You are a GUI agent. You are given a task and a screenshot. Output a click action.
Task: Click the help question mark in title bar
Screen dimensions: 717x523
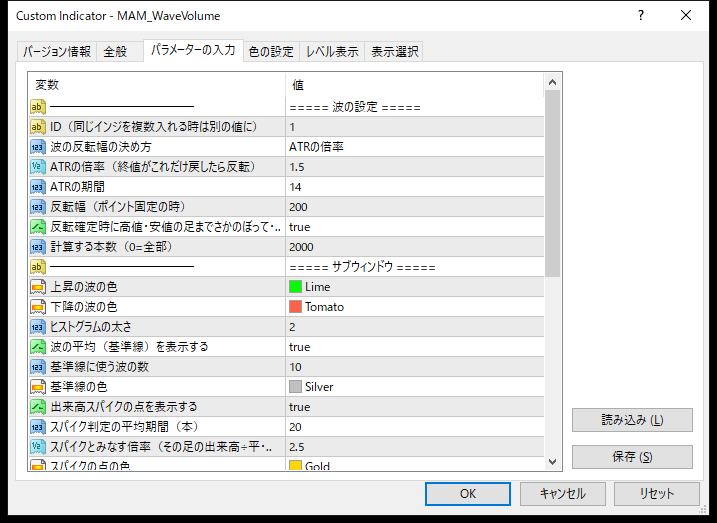point(641,16)
